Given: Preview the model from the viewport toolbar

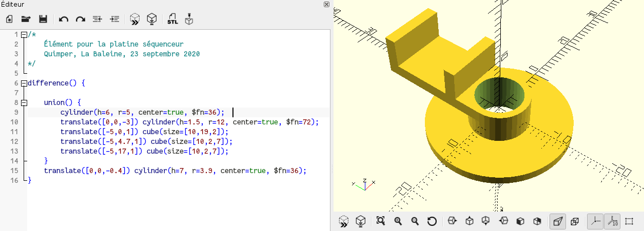Looking at the screenshot, I should point(344,221).
